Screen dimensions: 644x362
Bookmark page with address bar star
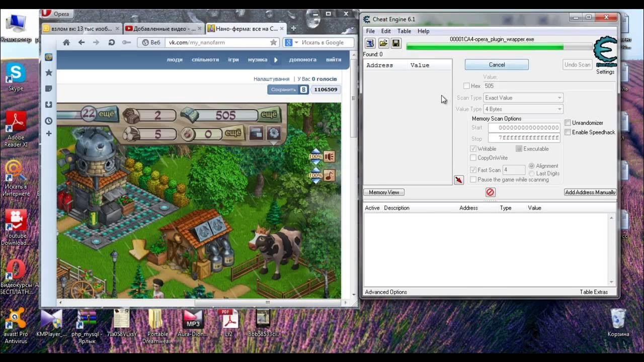[273, 42]
